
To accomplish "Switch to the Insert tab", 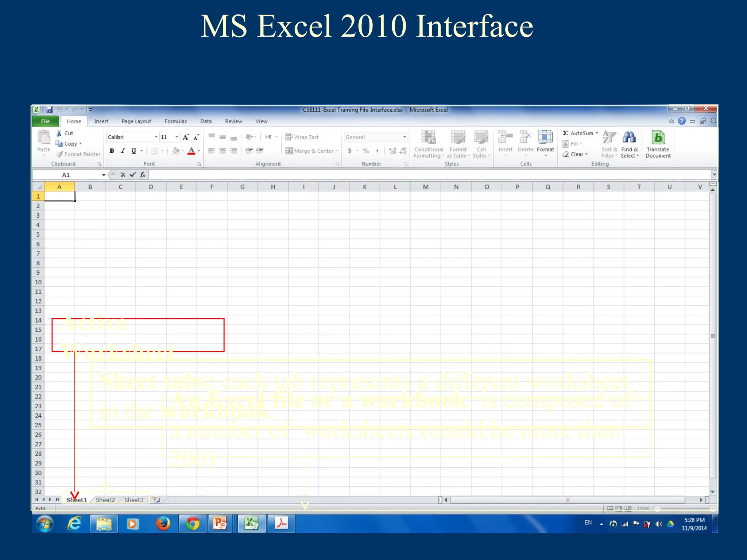I will tap(101, 121).
